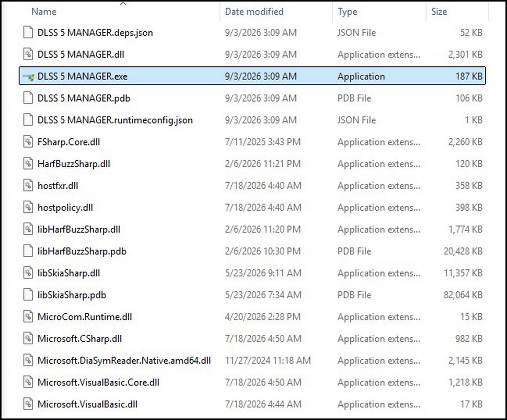Select the file name hostpolicy.dll
This screenshot has height=420, width=507.
pyautogui.click(x=65, y=208)
